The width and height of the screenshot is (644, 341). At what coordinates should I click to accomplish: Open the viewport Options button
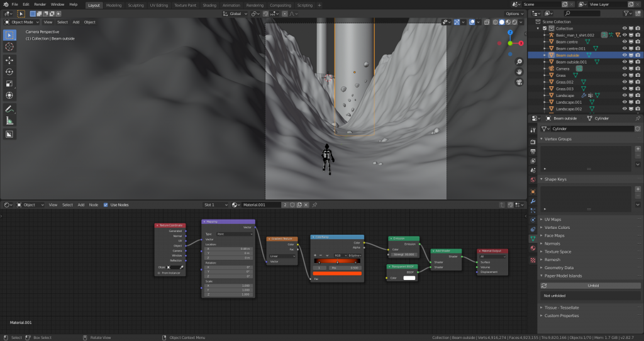(x=514, y=14)
